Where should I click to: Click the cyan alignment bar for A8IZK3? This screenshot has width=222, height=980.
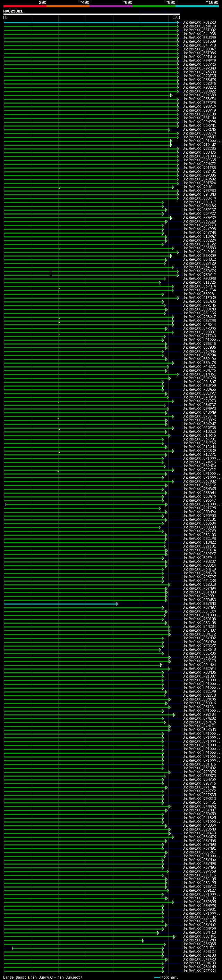pos(91,23)
